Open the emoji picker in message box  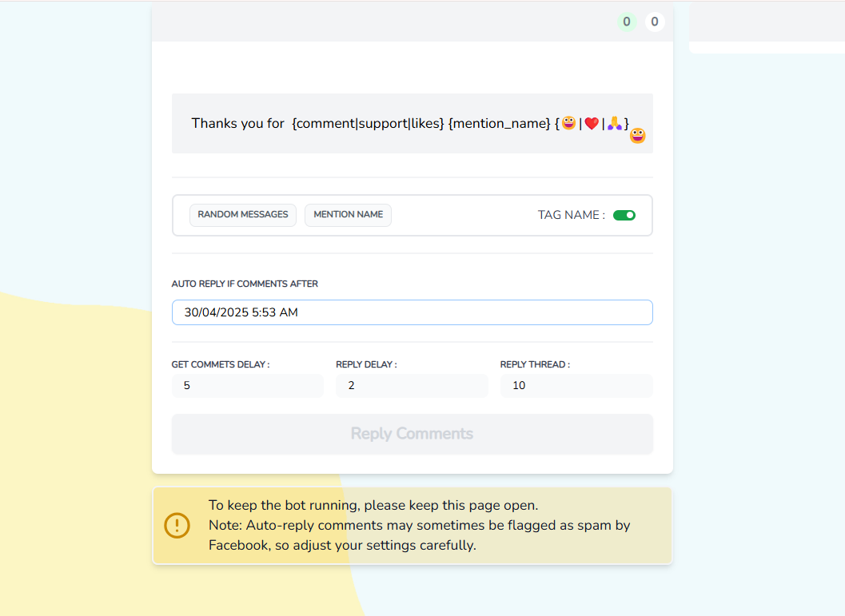pyautogui.click(x=637, y=136)
